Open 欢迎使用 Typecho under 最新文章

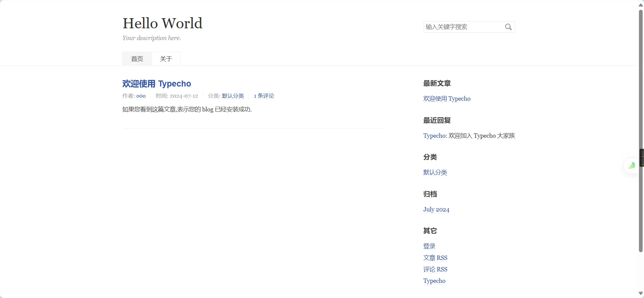coord(447,99)
